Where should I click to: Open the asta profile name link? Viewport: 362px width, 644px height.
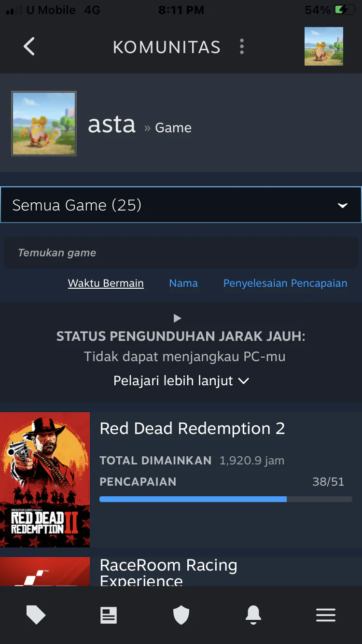112,125
